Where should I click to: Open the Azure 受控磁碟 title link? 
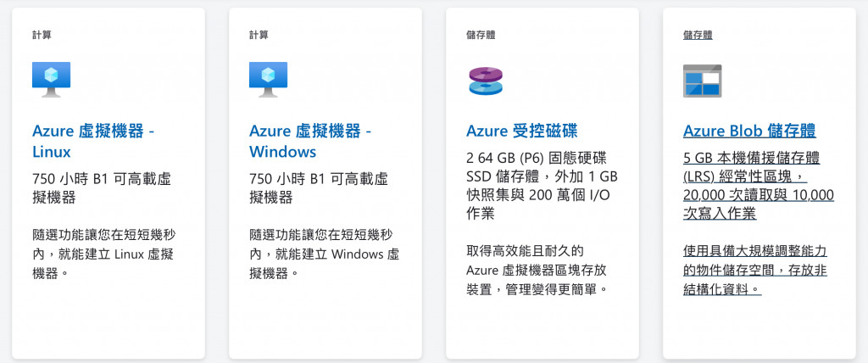[522, 131]
